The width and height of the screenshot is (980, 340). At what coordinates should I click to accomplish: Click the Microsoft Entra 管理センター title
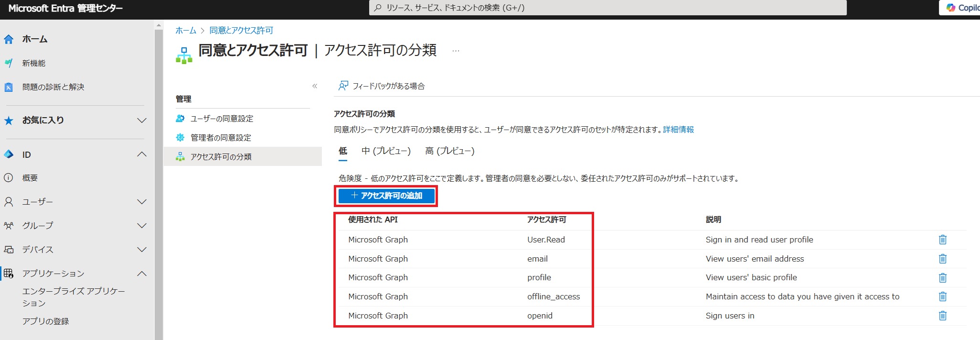66,8
